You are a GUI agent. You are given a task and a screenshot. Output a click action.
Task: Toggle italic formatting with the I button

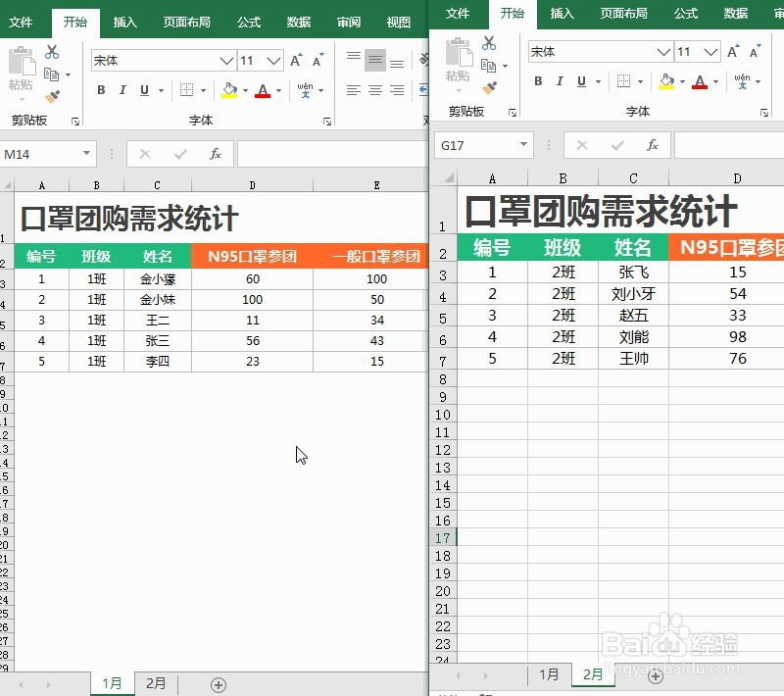click(x=559, y=80)
